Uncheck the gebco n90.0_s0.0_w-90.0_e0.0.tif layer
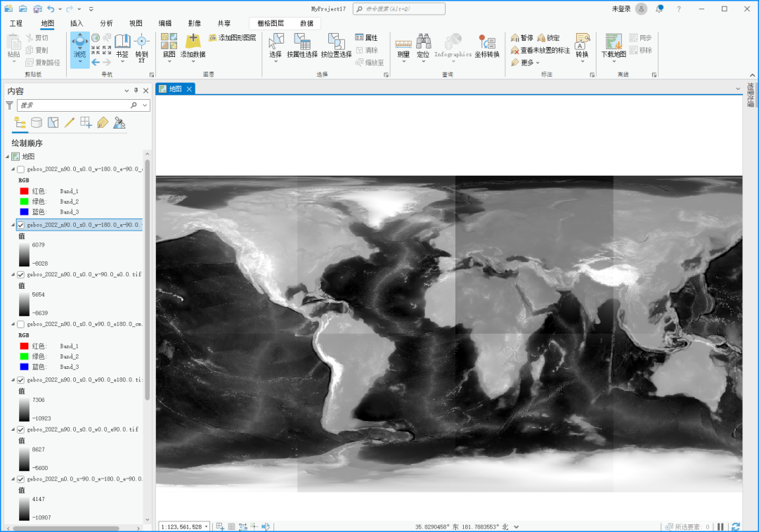759x532 pixels. [x=21, y=275]
